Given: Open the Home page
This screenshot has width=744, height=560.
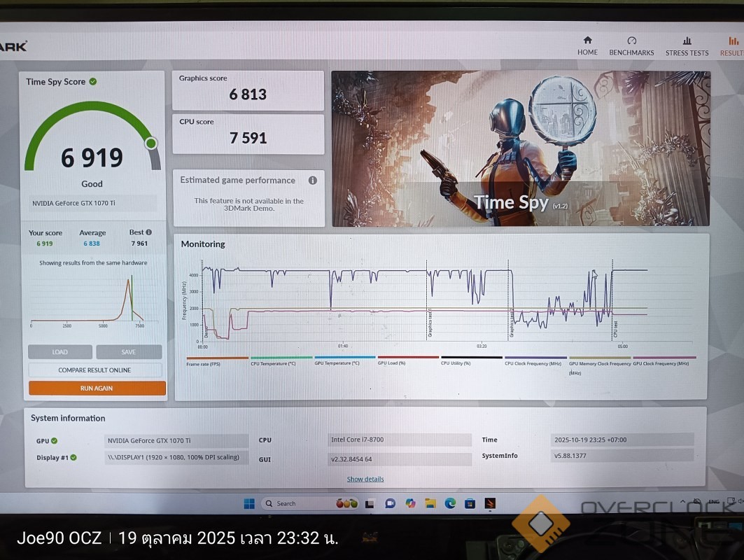Looking at the screenshot, I should pyautogui.click(x=587, y=46).
